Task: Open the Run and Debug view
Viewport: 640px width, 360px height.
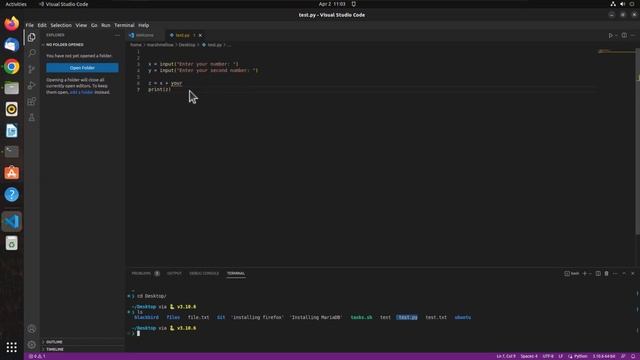Action: pyautogui.click(x=31, y=85)
